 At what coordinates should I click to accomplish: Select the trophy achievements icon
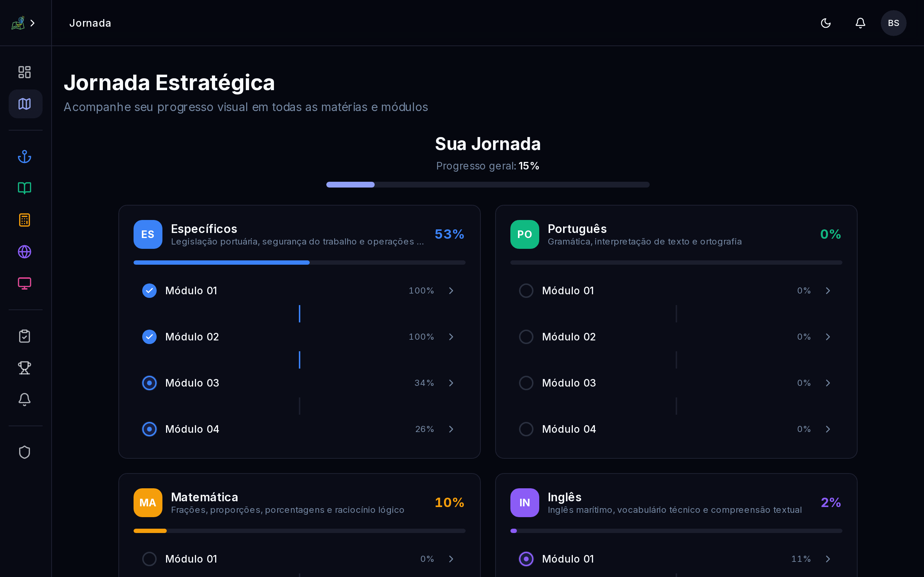25,367
